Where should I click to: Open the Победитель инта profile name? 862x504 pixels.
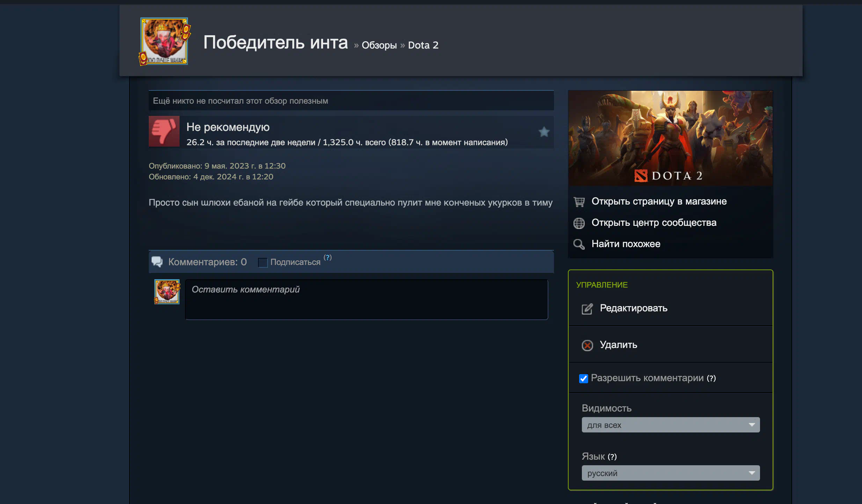click(276, 43)
